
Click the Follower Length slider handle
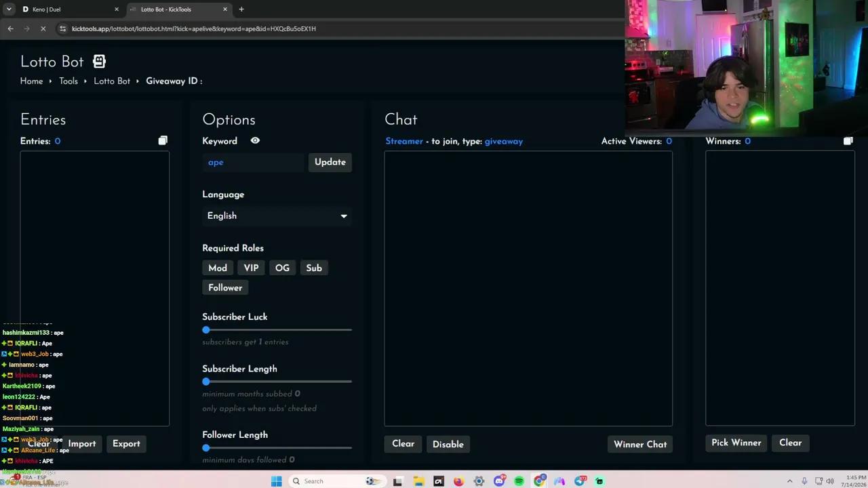[206, 448]
